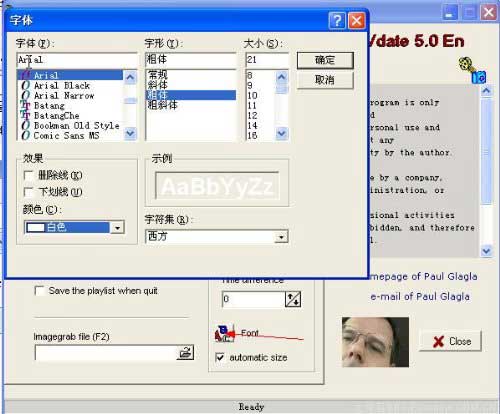The width and height of the screenshot is (500, 414).
Task: Click the film reel camera icon
Action: (x=472, y=70)
